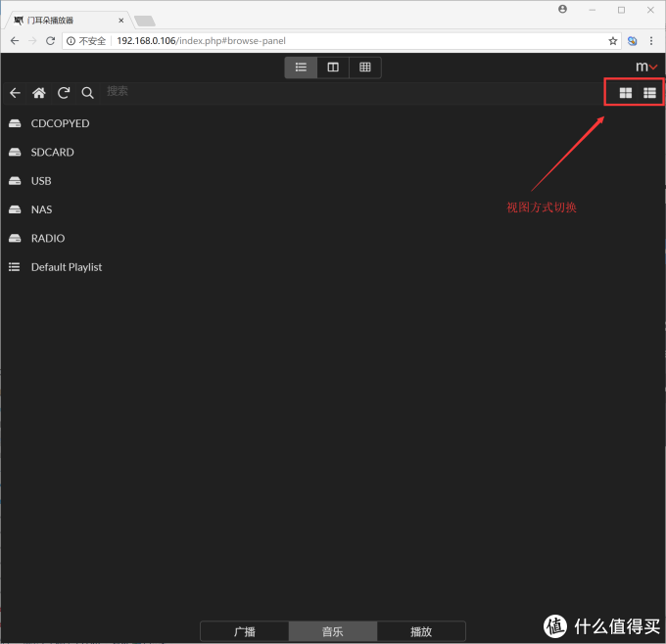Open the m logo dropdown menu
Viewport: 666px width, 644px height.
(646, 67)
